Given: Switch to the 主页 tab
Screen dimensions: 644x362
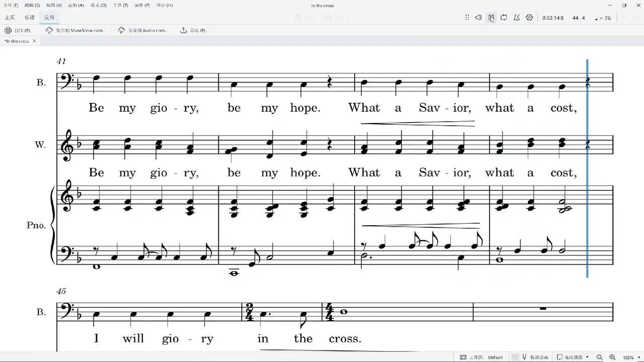Looking at the screenshot, I should click(x=10, y=18).
